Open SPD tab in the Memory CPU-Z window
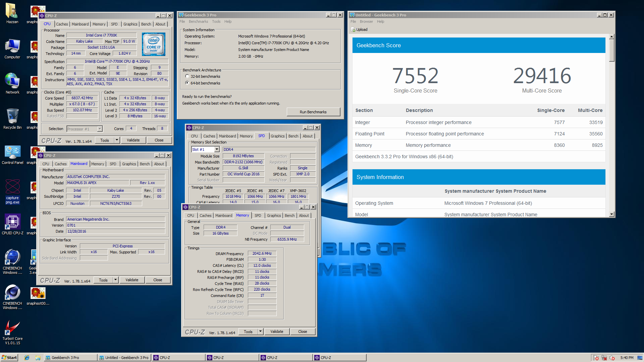Viewport: 644px width, 362px height. [258, 216]
